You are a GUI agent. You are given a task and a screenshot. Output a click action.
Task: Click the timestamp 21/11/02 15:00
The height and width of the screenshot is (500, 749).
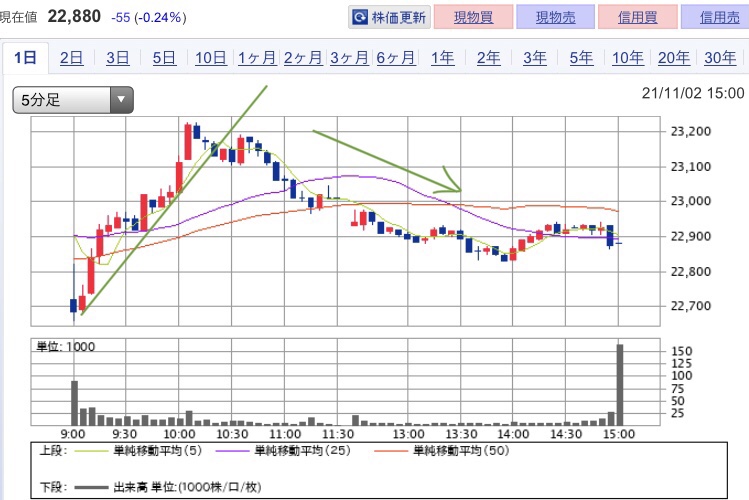pyautogui.click(x=693, y=93)
